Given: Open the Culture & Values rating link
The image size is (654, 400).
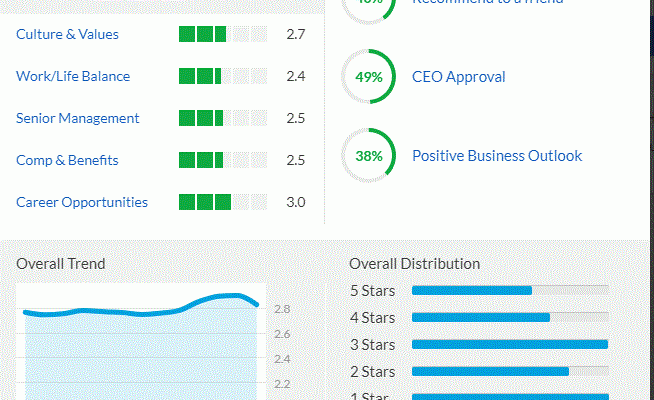Looking at the screenshot, I should point(67,34).
